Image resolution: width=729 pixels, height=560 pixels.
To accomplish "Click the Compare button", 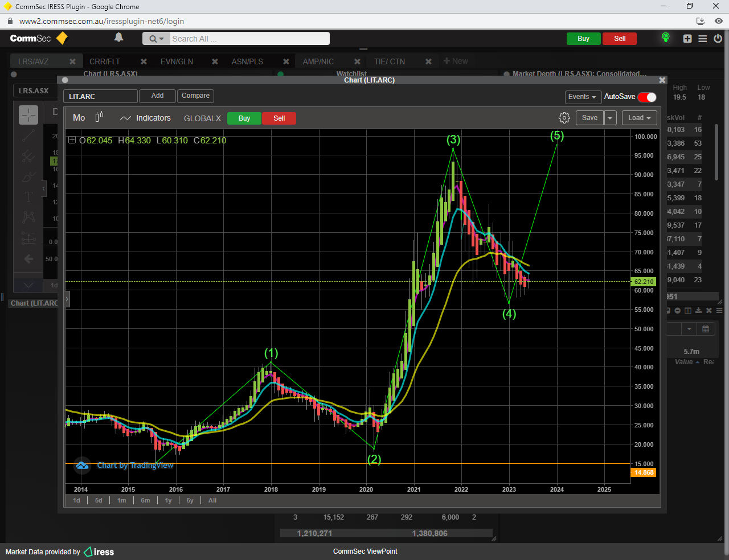I will coord(195,96).
